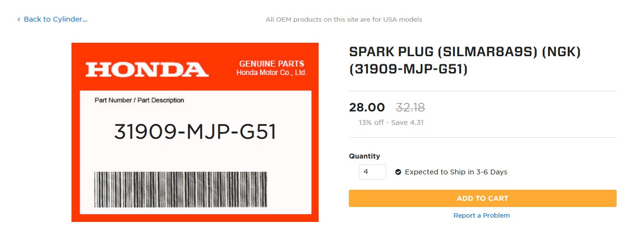
Task: Click the Honda logo on the label
Action: tap(147, 69)
